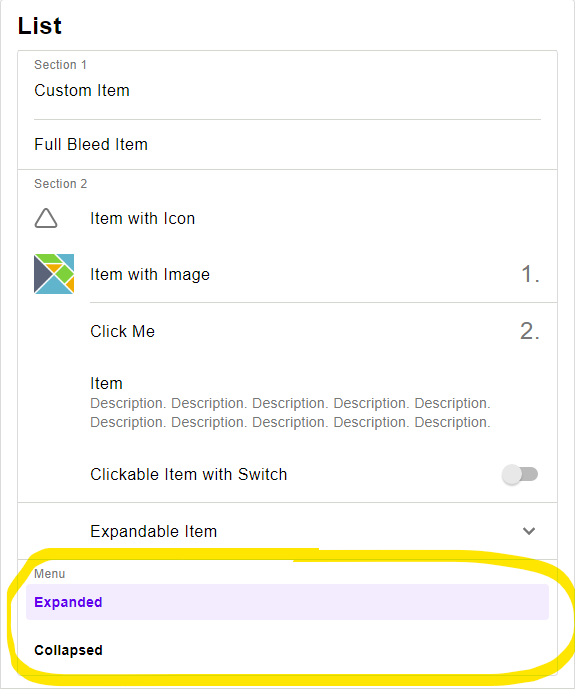578x689 pixels.
Task: Click the Custom Item row
Action: point(287,91)
